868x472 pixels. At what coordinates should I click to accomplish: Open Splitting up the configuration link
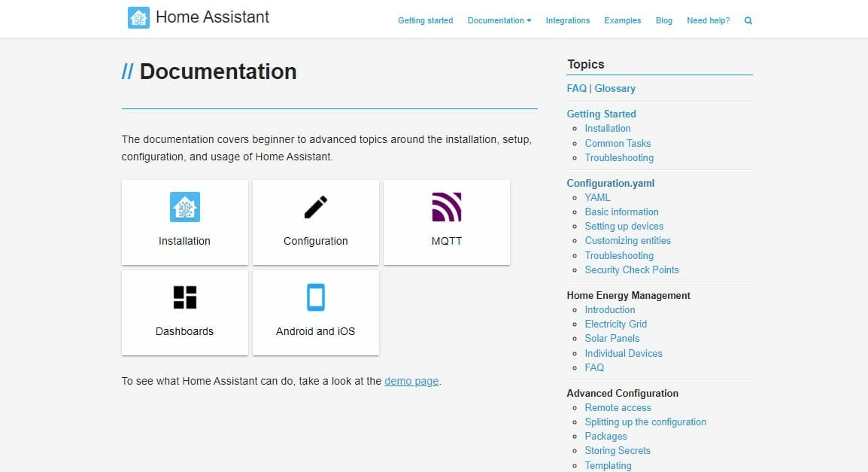645,422
